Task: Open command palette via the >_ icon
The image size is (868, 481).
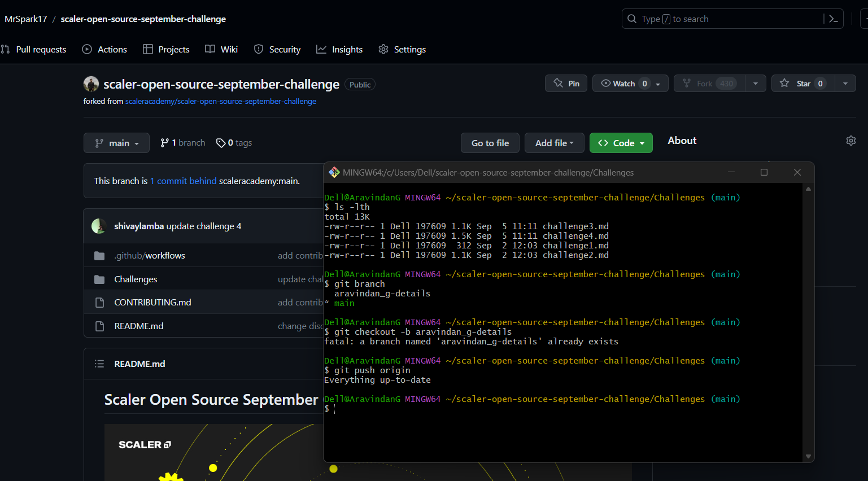Action: 834,19
